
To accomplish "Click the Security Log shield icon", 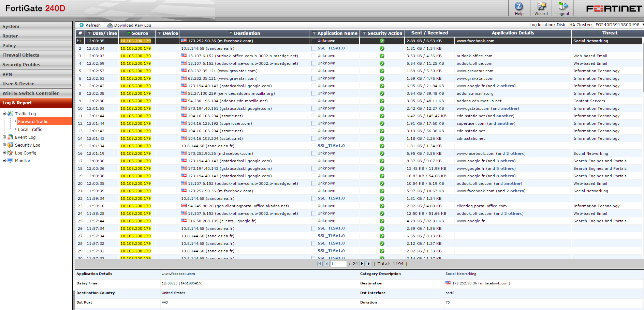I will coord(11,145).
